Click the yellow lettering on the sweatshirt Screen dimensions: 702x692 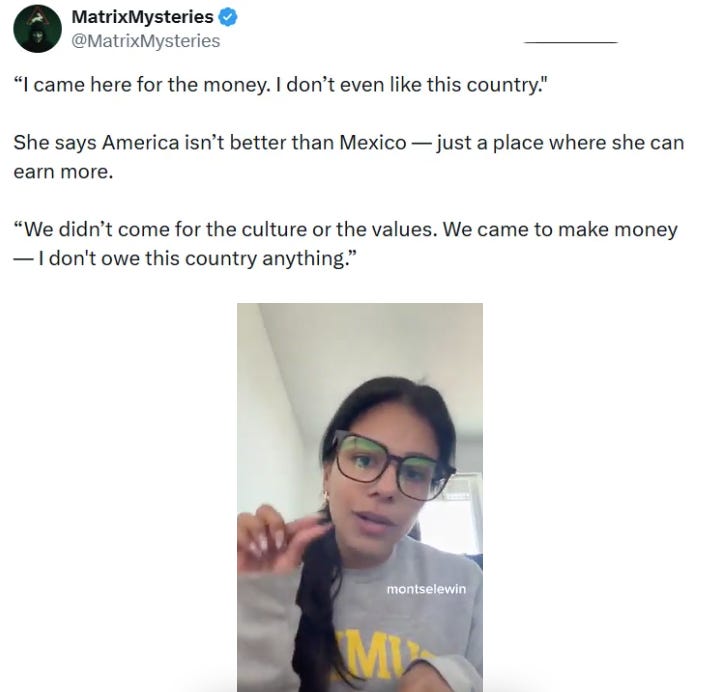pyautogui.click(x=381, y=655)
